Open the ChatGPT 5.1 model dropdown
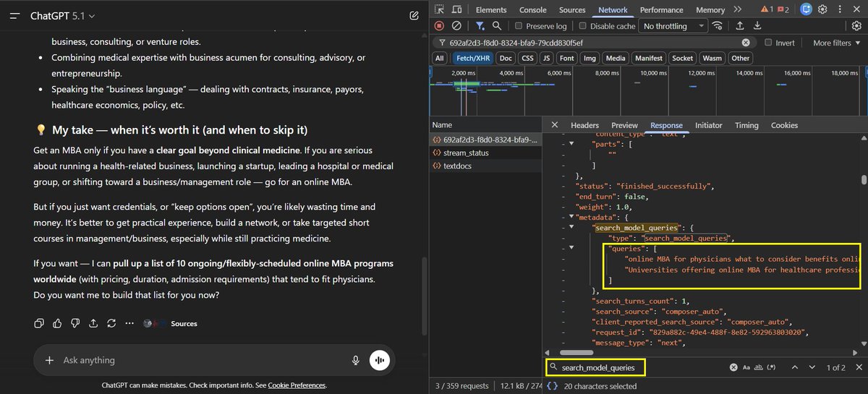The image size is (868, 394). (62, 15)
